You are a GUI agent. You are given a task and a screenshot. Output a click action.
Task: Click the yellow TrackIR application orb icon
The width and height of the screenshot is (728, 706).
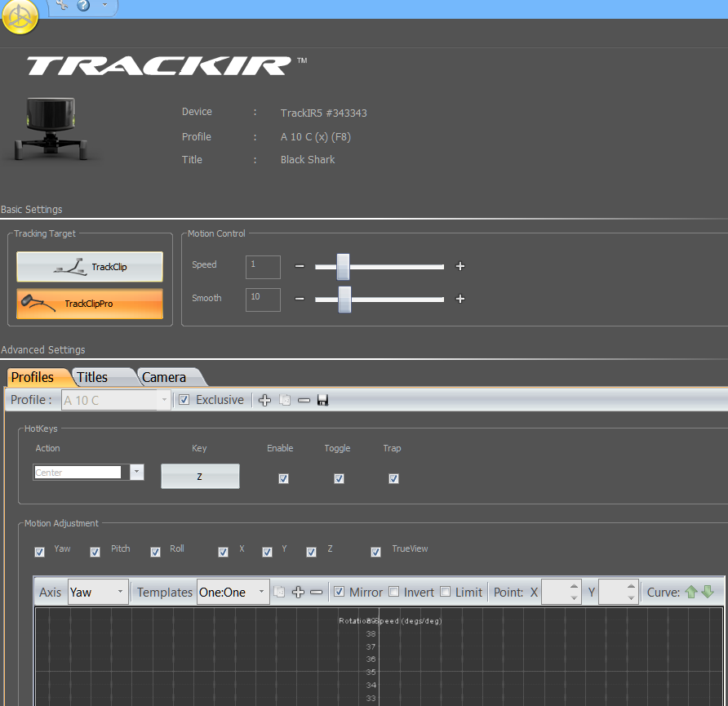(20, 16)
